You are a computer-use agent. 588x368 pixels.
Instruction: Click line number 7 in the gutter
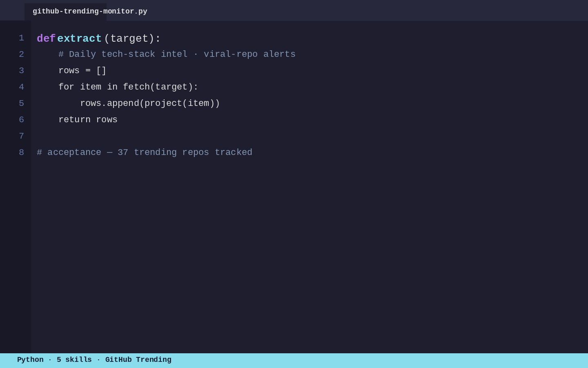pos(21,136)
